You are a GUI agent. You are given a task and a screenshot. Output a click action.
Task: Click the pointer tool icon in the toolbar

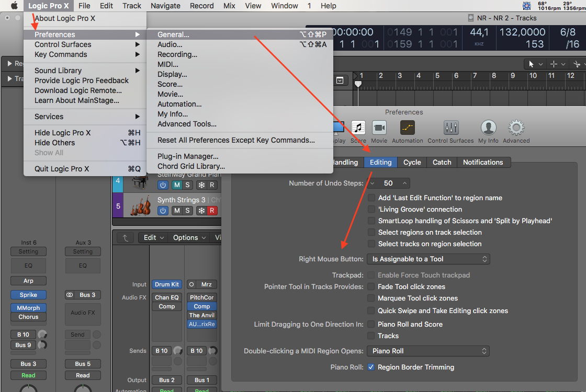[x=531, y=64]
